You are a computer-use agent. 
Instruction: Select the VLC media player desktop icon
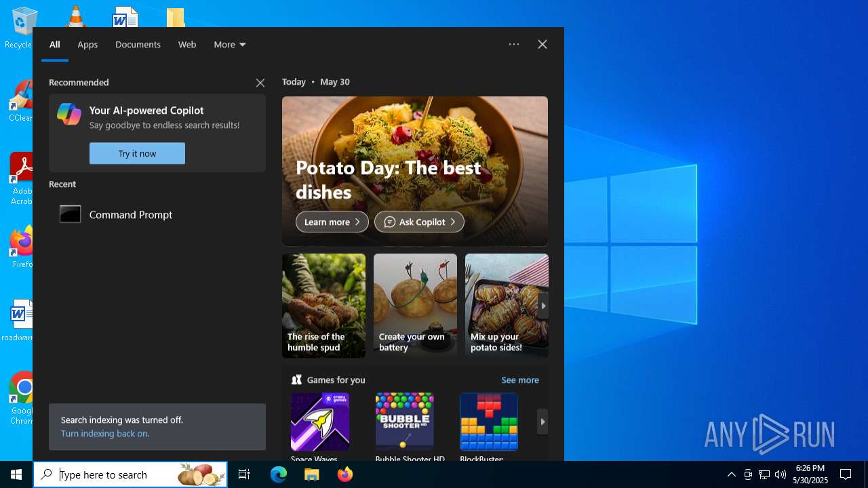pyautogui.click(x=75, y=16)
